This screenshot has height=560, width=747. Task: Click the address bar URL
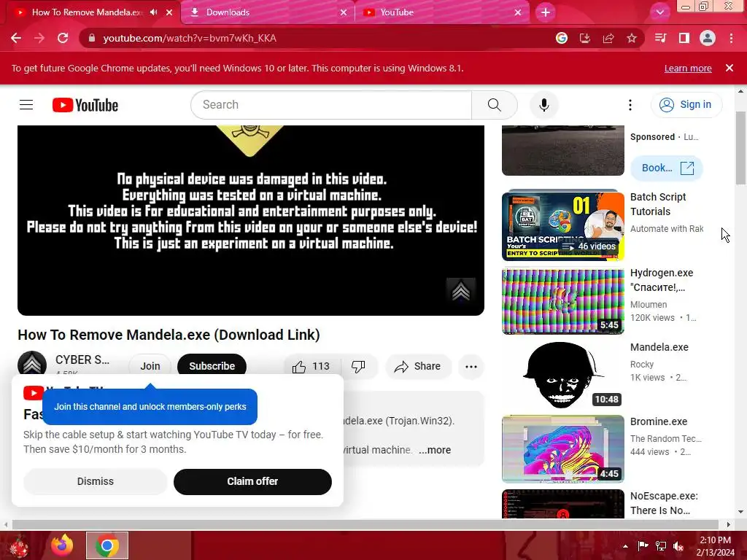click(190, 38)
